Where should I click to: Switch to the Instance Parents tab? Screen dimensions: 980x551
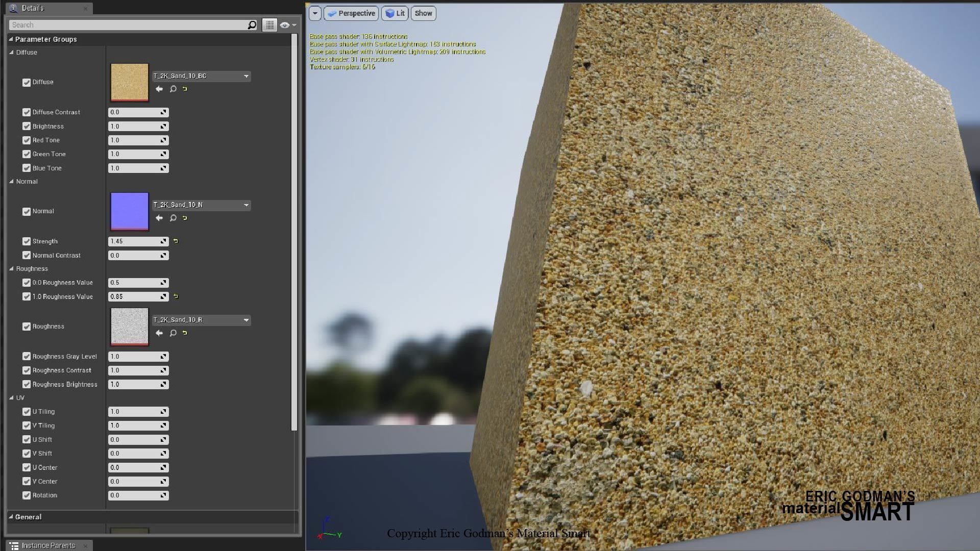coord(48,545)
